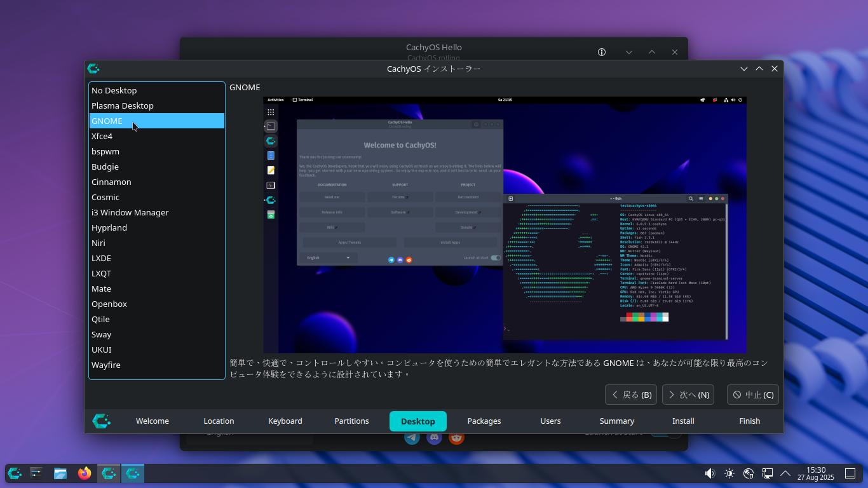The width and height of the screenshot is (868, 488).
Task: Launch Firefox from the taskbar
Action: point(85,473)
